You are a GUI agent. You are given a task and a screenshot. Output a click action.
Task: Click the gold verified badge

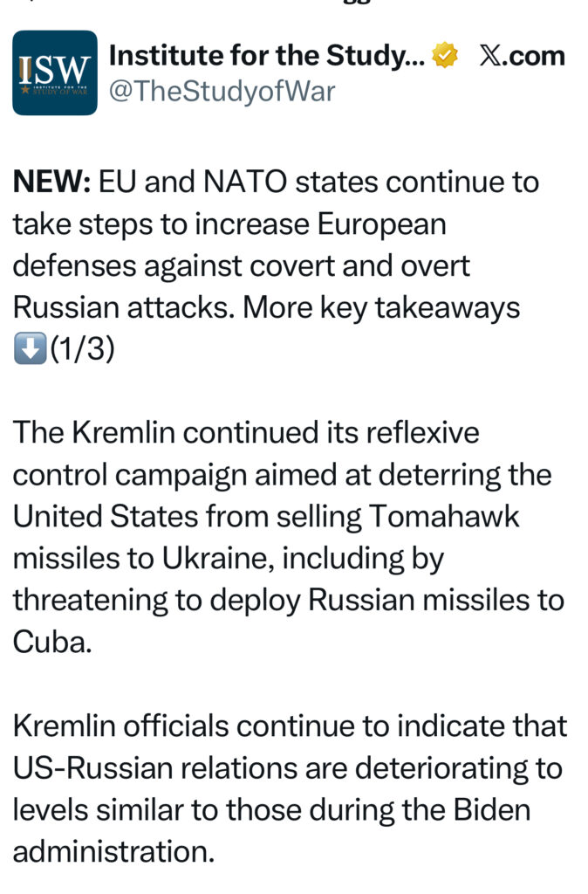pos(446,56)
